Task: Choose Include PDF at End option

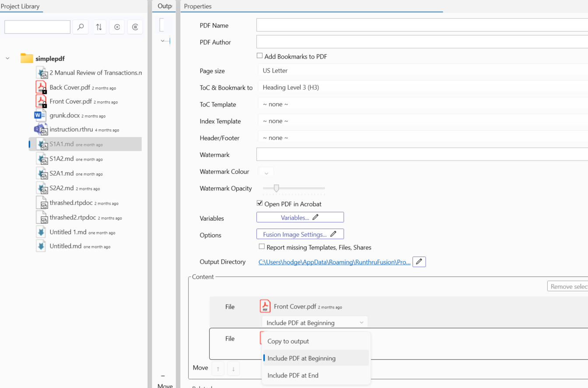Action: click(x=293, y=375)
